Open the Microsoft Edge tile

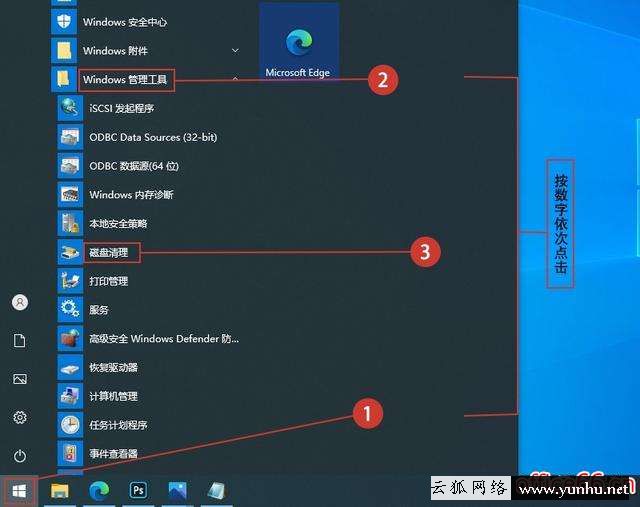(x=299, y=41)
